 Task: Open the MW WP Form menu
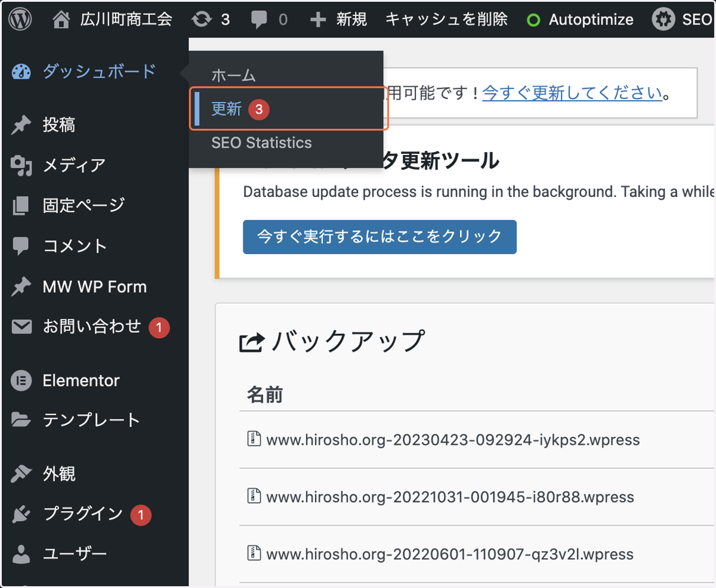94,287
